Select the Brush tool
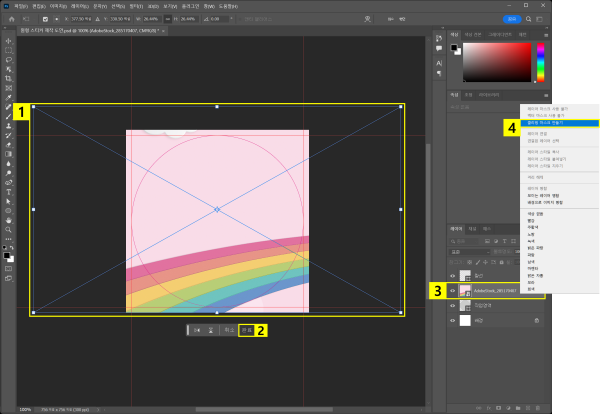 8,116
